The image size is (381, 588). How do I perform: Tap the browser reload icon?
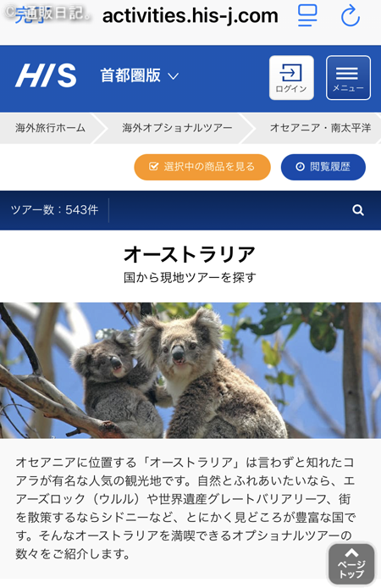click(351, 15)
